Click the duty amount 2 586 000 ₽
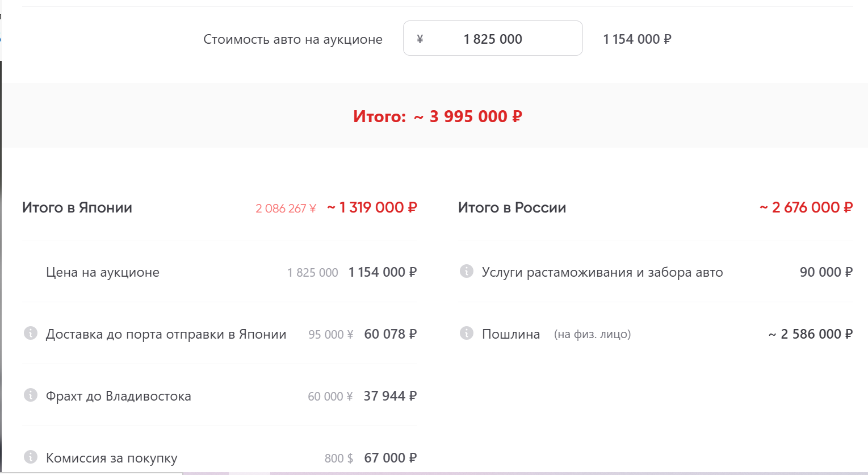The image size is (868, 475). click(x=811, y=334)
